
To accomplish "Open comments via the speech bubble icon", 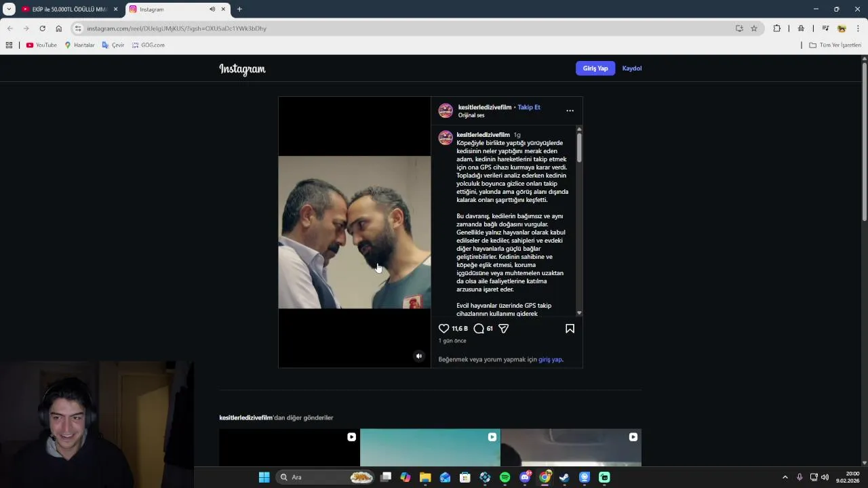I will pyautogui.click(x=479, y=329).
